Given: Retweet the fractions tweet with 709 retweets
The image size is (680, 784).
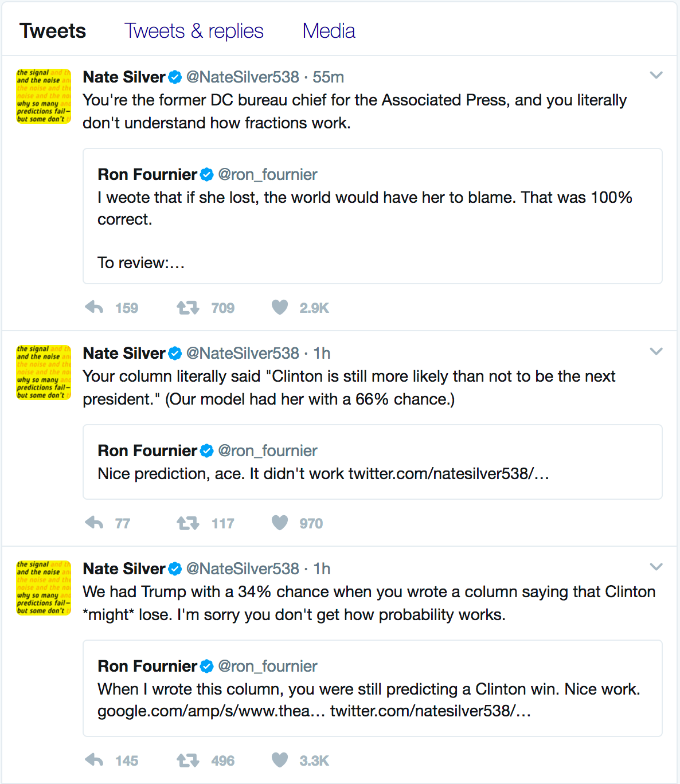Looking at the screenshot, I should point(187,308).
